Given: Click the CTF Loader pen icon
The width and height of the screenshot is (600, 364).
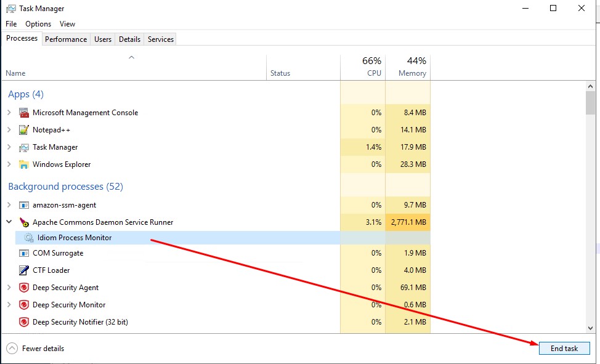Looking at the screenshot, I should click(x=24, y=270).
